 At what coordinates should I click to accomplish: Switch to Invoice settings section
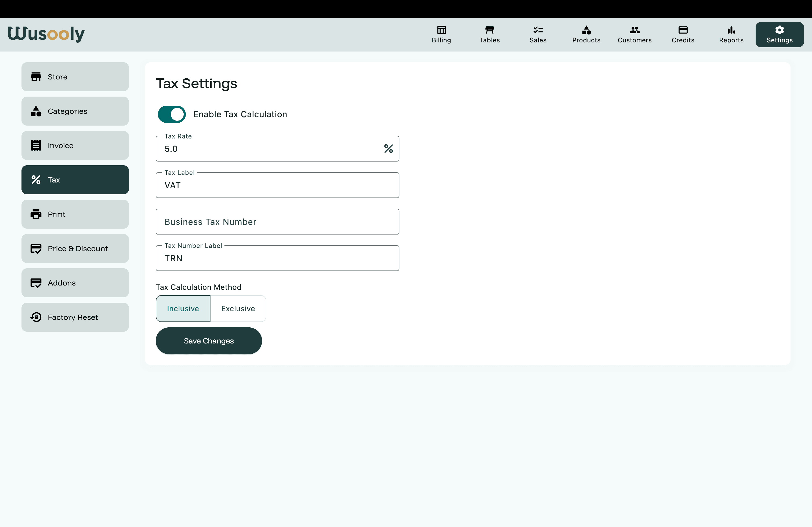(75, 145)
